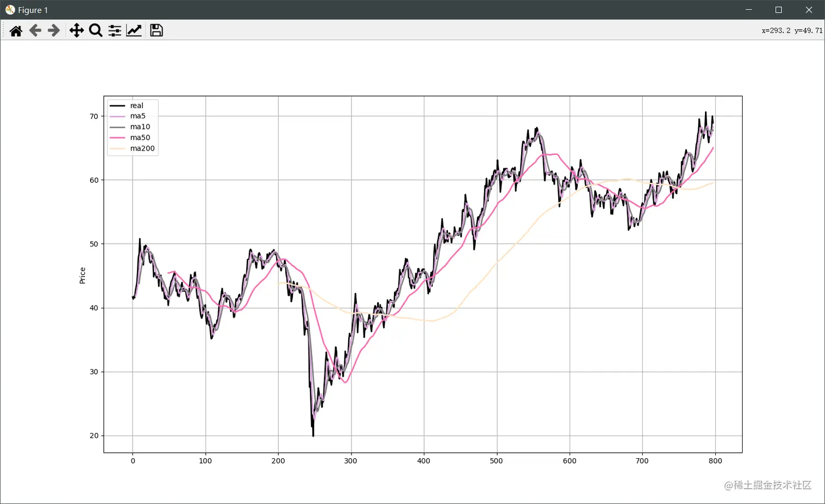Click the x-axis tick label 100

point(205,461)
